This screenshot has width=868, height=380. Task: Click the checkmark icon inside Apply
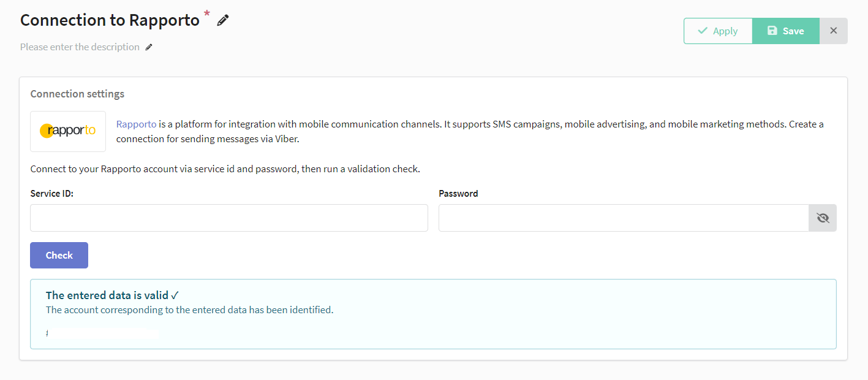703,31
